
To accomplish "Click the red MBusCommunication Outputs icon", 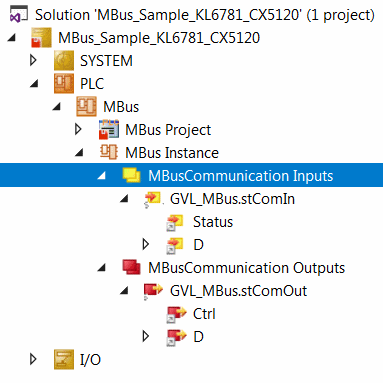I will point(131,267).
